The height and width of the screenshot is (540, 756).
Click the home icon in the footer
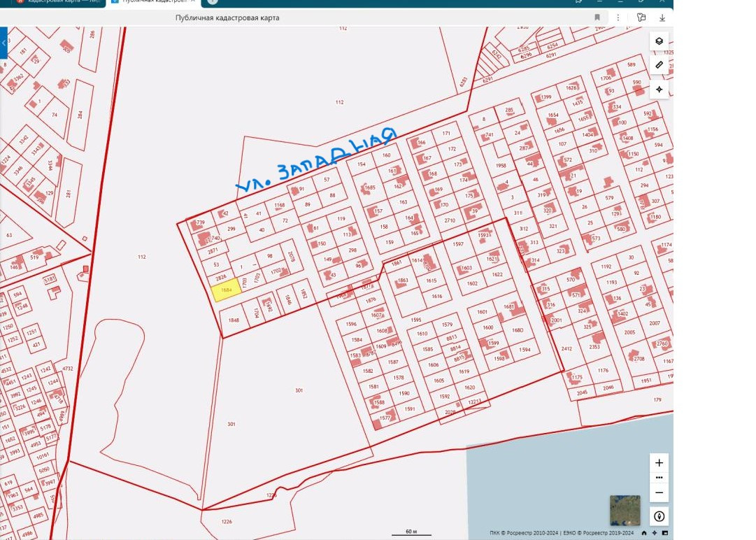coord(643,533)
